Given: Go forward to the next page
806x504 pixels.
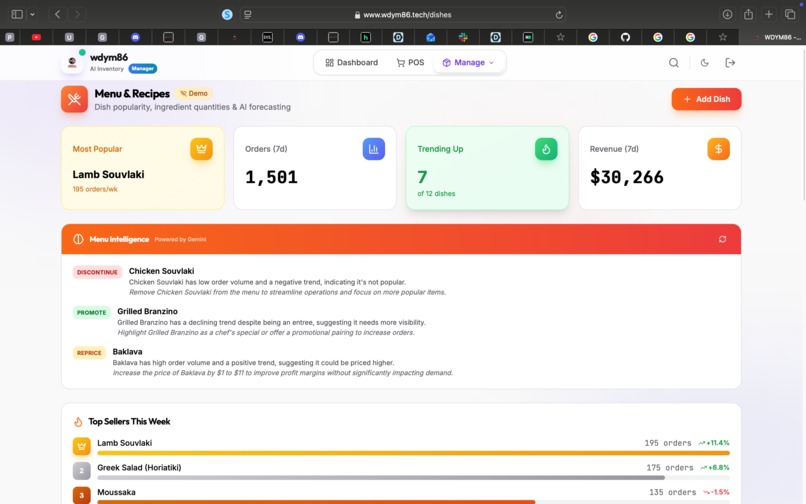Looking at the screenshot, I should 77,14.
